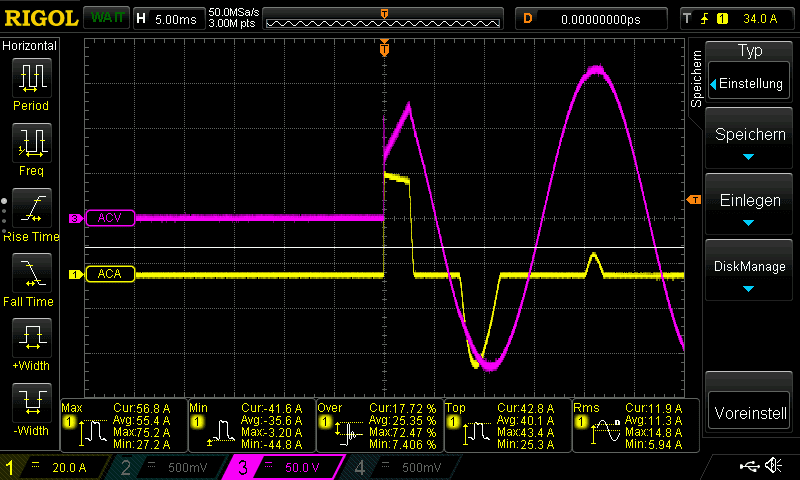This screenshot has width=800, height=480.
Task: Click the Top measurement waveform icon
Action: (x=477, y=433)
